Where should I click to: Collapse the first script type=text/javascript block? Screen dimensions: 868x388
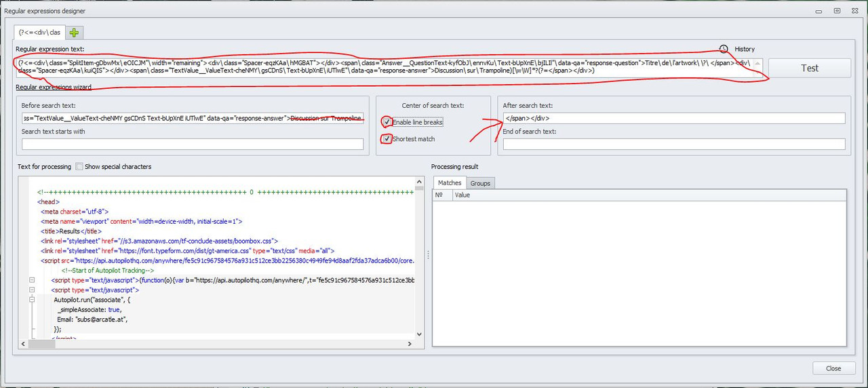(x=31, y=279)
